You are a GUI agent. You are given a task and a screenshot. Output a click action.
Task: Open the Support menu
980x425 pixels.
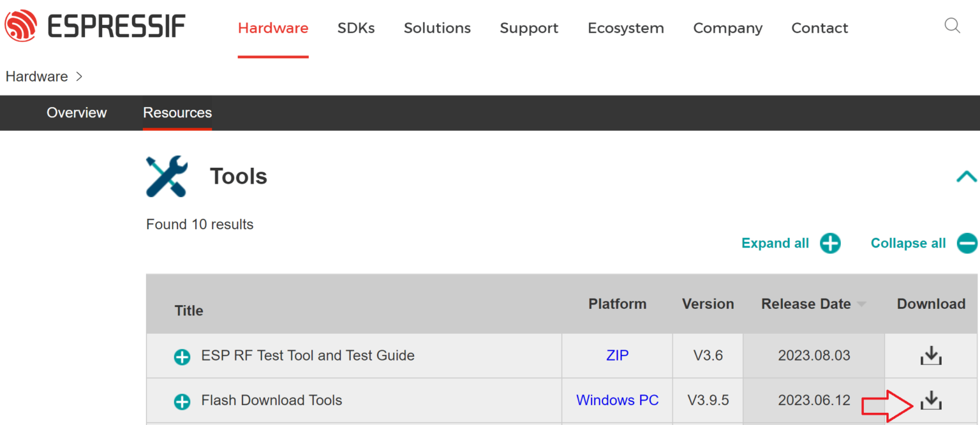[x=529, y=28]
